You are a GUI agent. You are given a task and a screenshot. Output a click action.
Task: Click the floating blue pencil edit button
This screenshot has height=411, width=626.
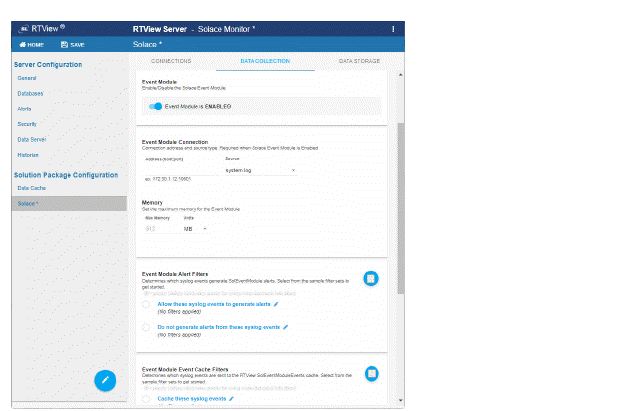[x=107, y=380]
